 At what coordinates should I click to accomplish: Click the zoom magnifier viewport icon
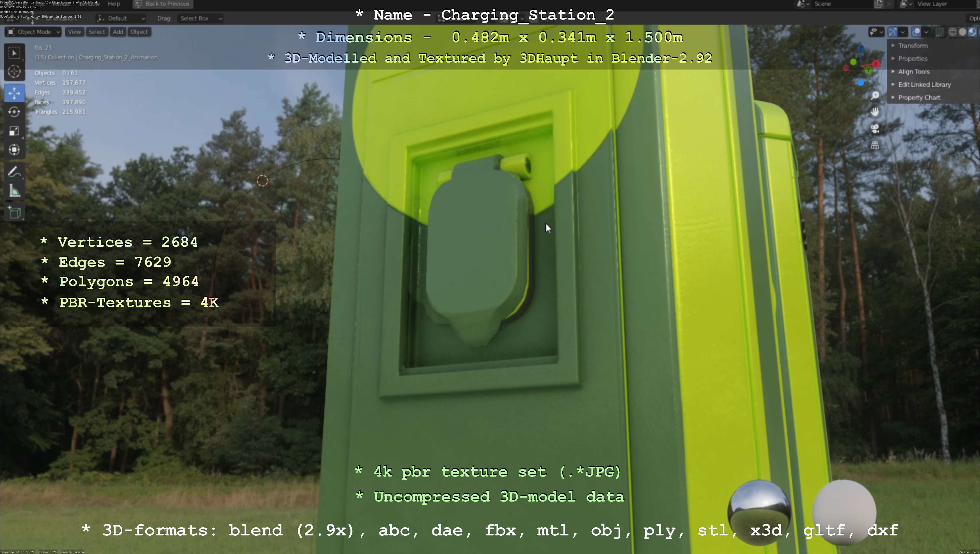point(875,95)
